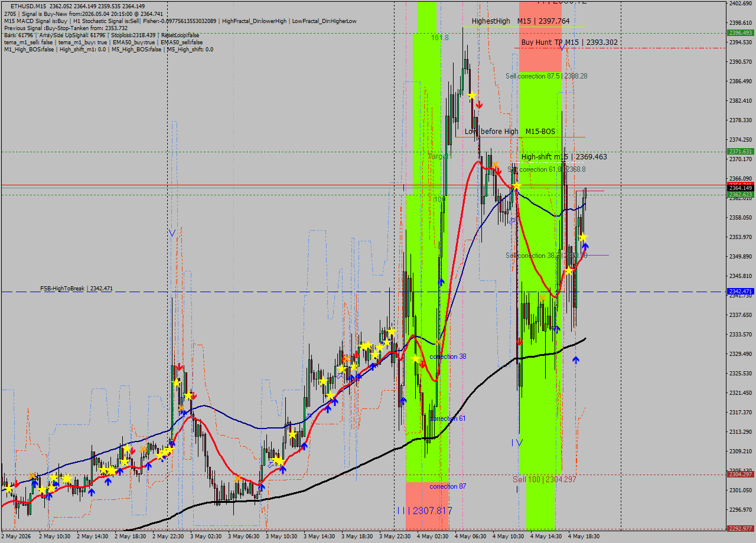
Task: Select the 'correction 87' Fibonacci label
Action: (x=448, y=486)
